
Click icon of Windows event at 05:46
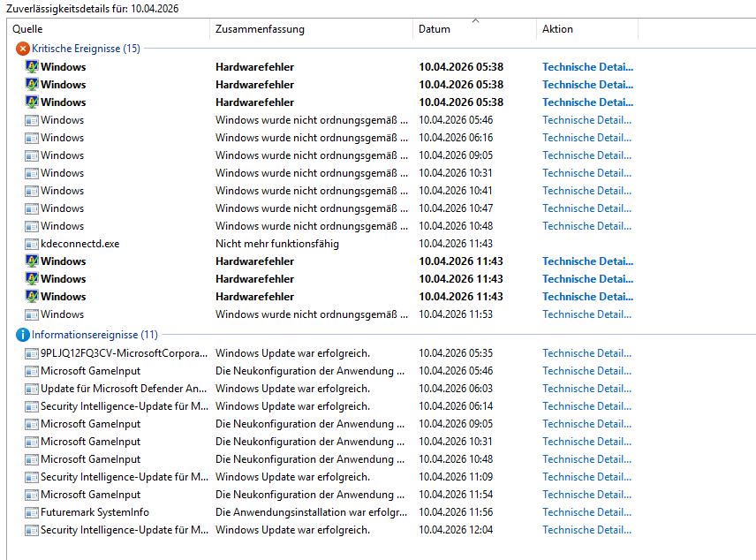32,120
